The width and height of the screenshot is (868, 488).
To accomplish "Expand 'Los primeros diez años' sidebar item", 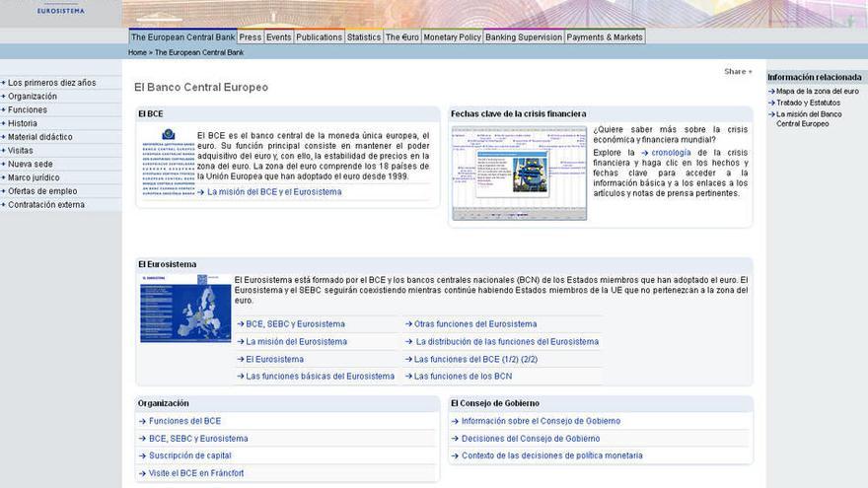I will [x=51, y=83].
